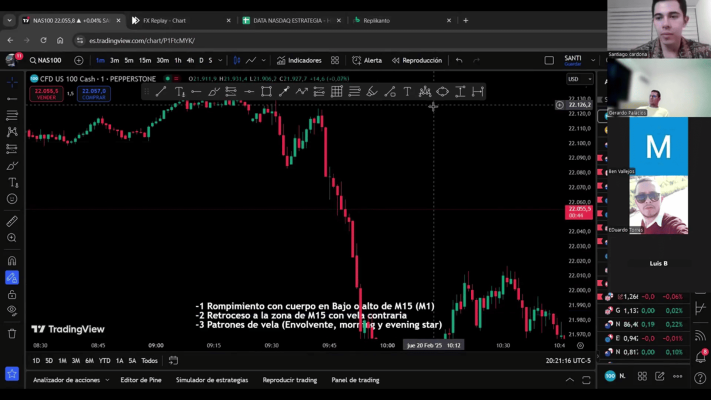
Task: Open a new browser tab
Action: 466,20
